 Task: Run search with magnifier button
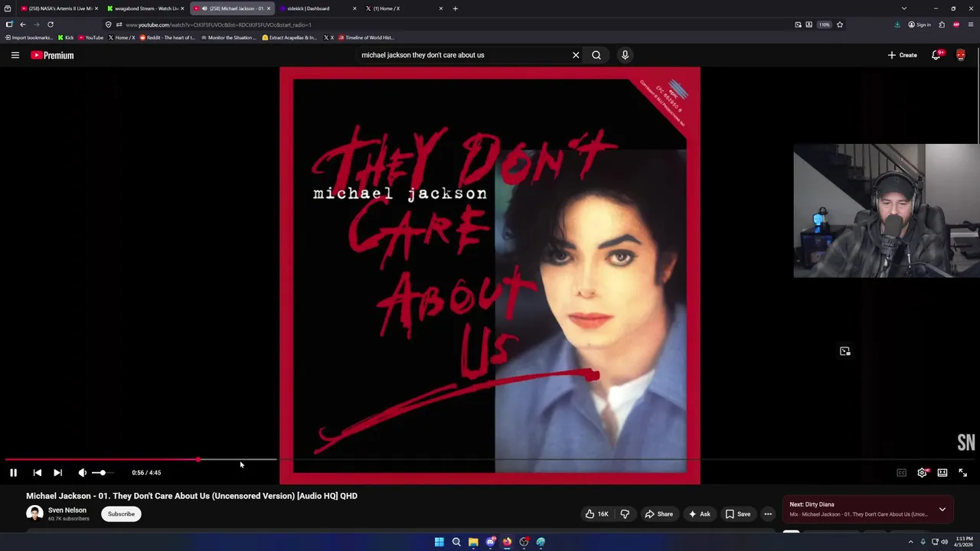coord(596,55)
